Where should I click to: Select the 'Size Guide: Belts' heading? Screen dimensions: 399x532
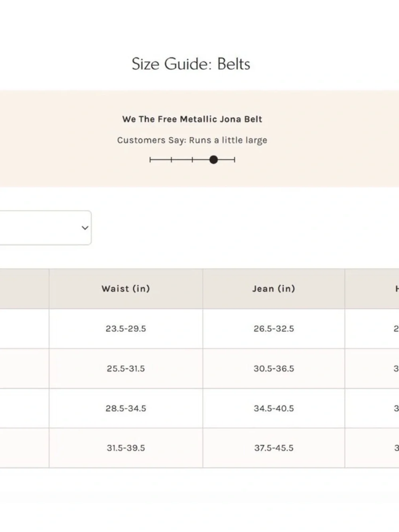tap(191, 64)
